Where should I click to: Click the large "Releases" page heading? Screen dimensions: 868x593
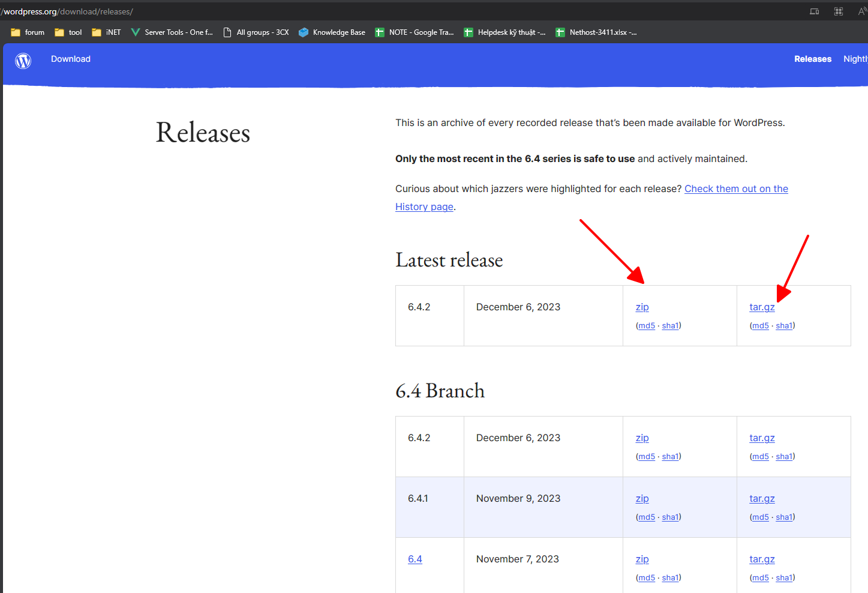coord(203,133)
